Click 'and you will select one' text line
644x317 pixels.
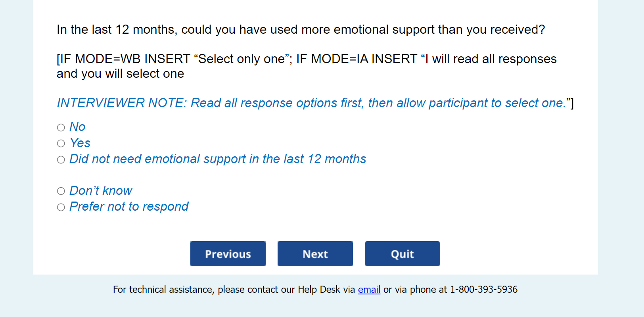[120, 74]
